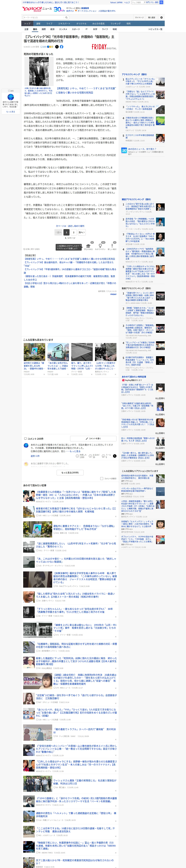This screenshot has height=868, width=186.
Task: Dismiss the 幼児死亡の遺族は recommended card
Action: [x=44, y=374]
